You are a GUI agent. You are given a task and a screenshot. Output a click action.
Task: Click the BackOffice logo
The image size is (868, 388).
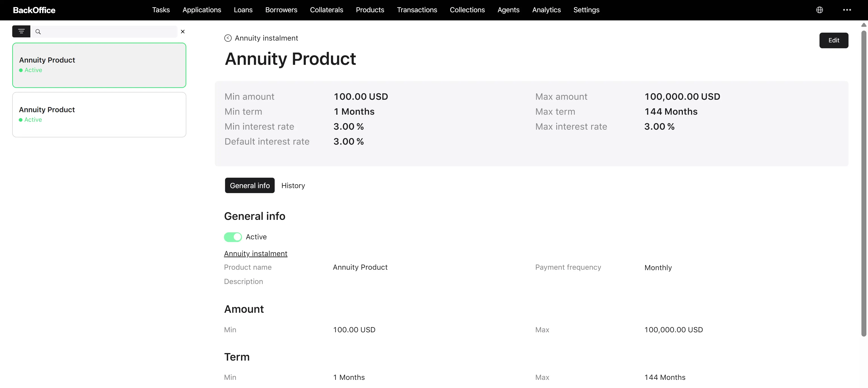pyautogui.click(x=34, y=10)
